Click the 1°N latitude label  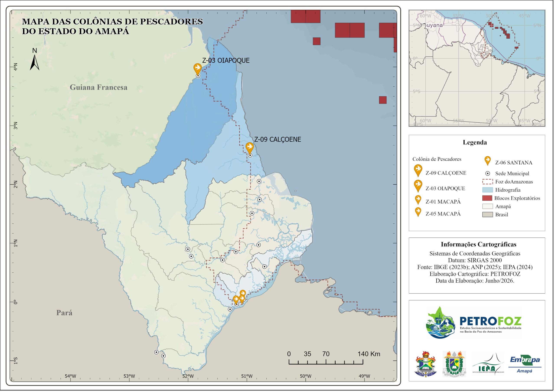(16, 243)
